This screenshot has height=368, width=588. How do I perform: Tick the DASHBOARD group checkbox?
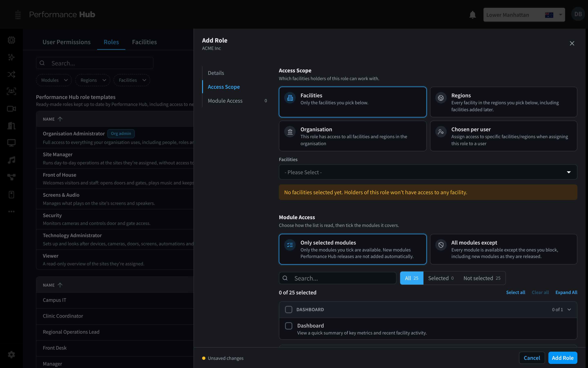pos(288,309)
